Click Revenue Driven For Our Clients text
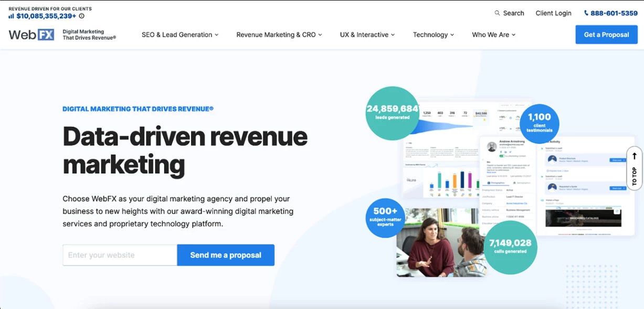644x309 pixels. (x=50, y=9)
